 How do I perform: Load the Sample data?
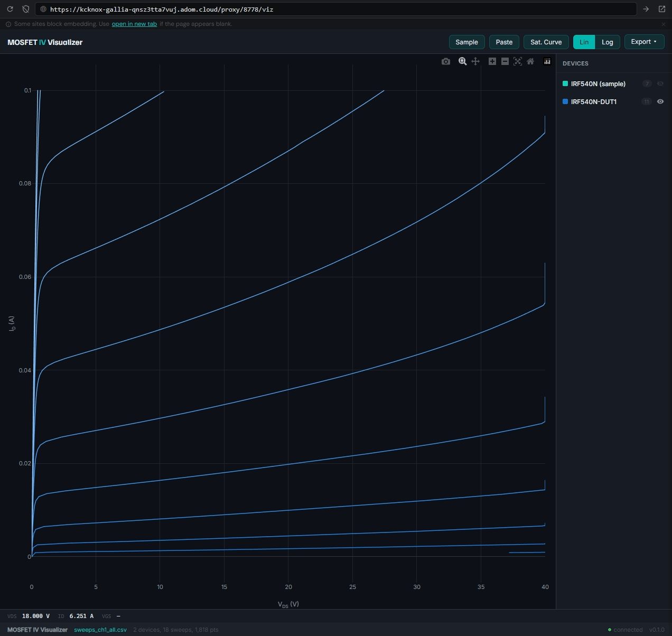click(466, 42)
